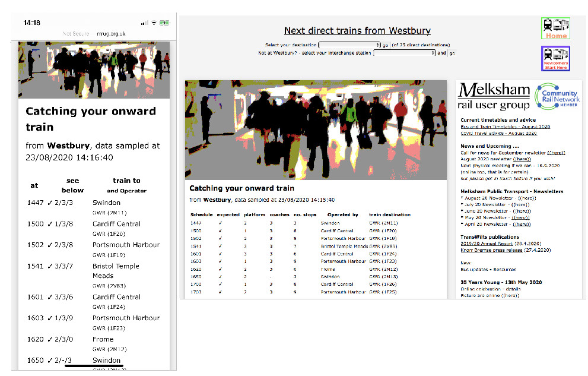Click 'Next direct trains from Westbury' heading link
The height and width of the screenshot is (376, 588).
(x=357, y=31)
